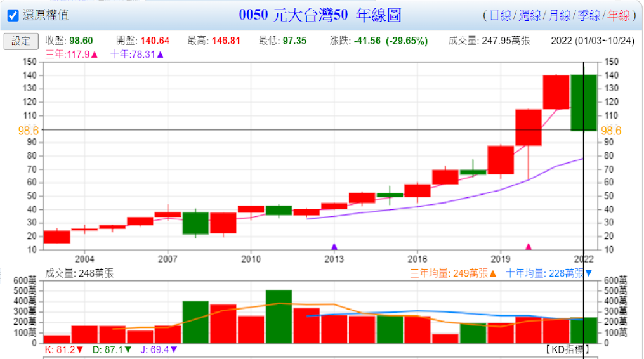The width and height of the screenshot is (644, 359).
Task: Click the purple triangle marker at 2013
Action: (x=334, y=247)
